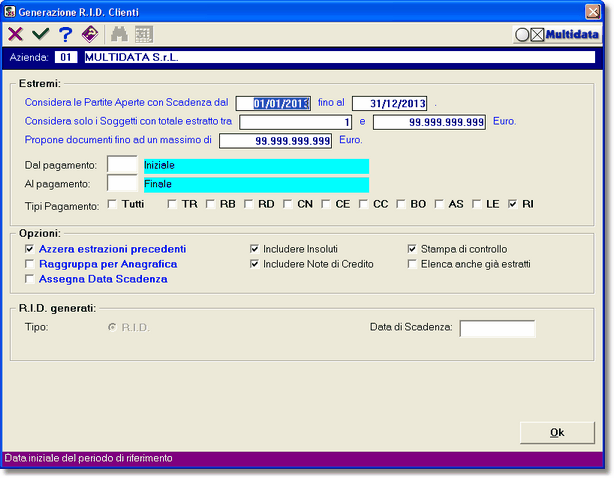The width and height of the screenshot is (614, 478).
Task: Enable the LE payment type checkbox
Action: 476,204
